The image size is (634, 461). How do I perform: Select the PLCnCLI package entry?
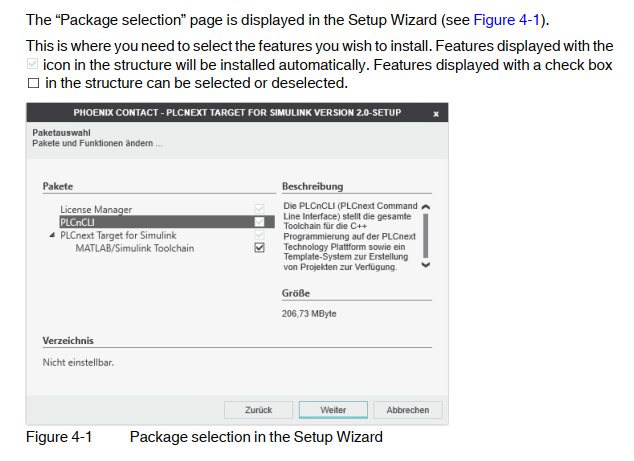[77, 222]
